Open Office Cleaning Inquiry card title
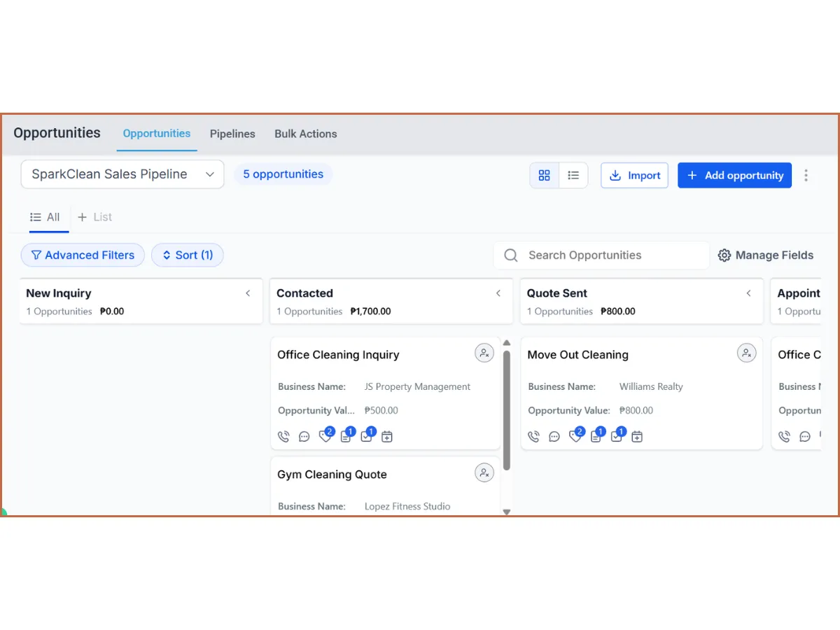 pos(338,355)
